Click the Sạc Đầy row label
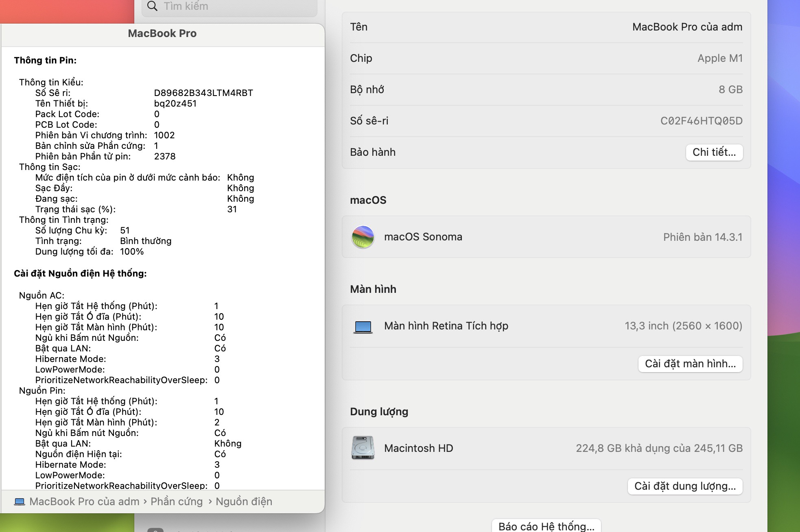The image size is (800, 532). (54, 188)
